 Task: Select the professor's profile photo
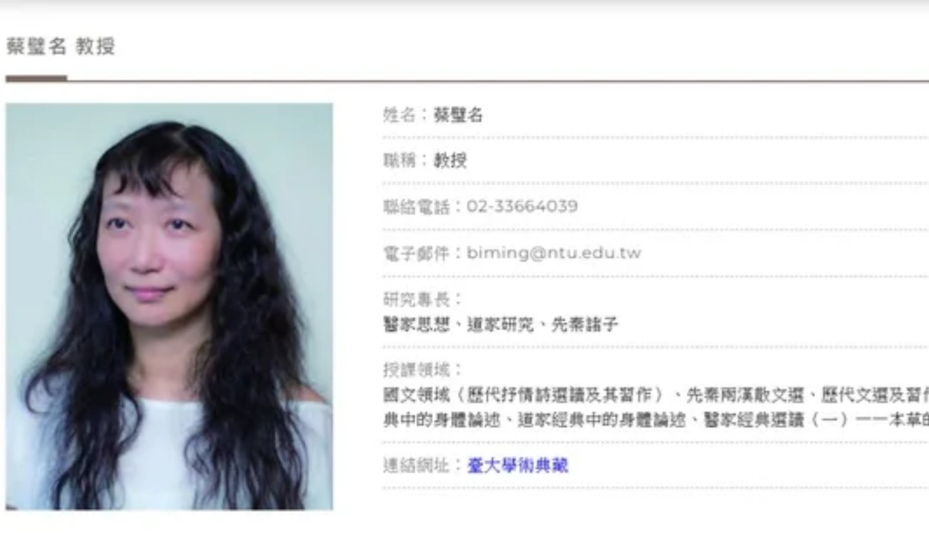[x=170, y=306]
